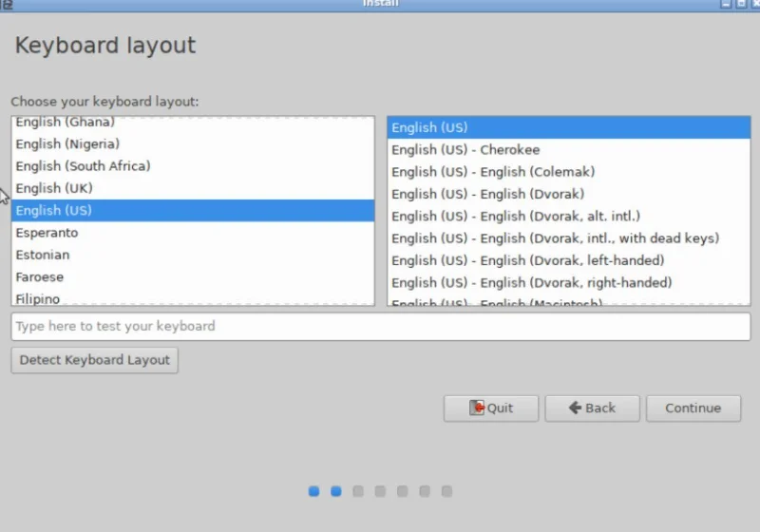This screenshot has width=760, height=532.
Task: Choose Dvorak intl. with dead keys variant
Action: click(568, 238)
